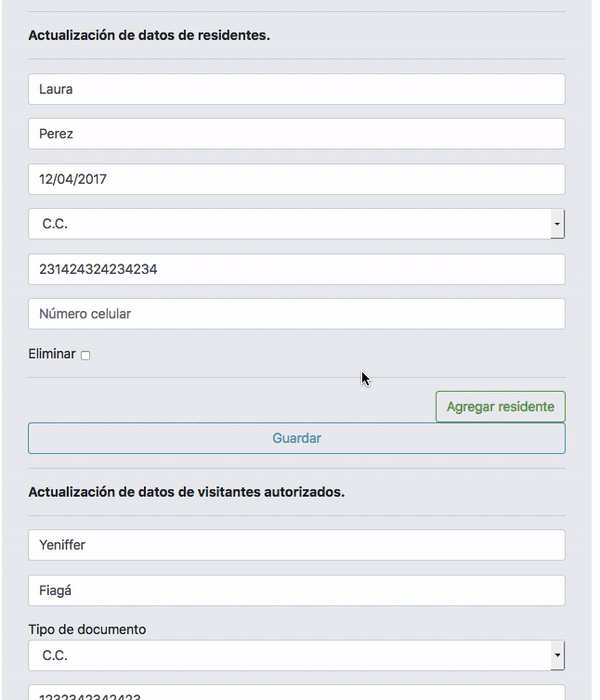Click the arrow on visitor document type dropdown

557,656
